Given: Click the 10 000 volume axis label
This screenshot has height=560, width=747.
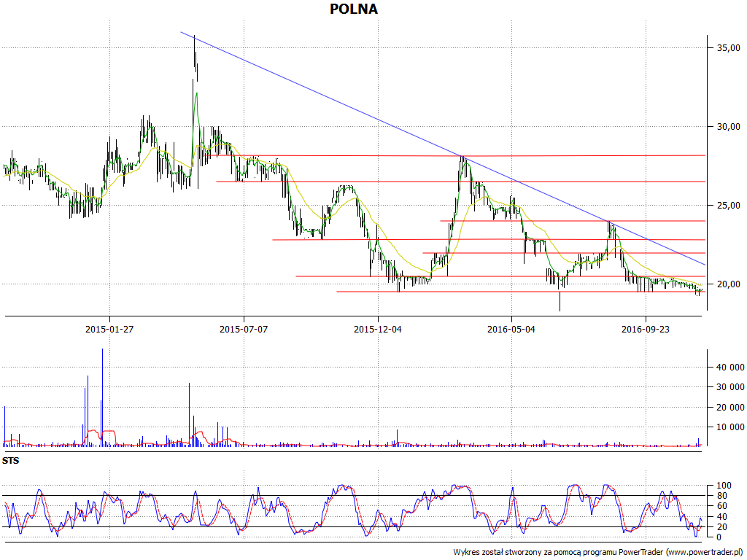Looking at the screenshot, I should coord(730,427).
